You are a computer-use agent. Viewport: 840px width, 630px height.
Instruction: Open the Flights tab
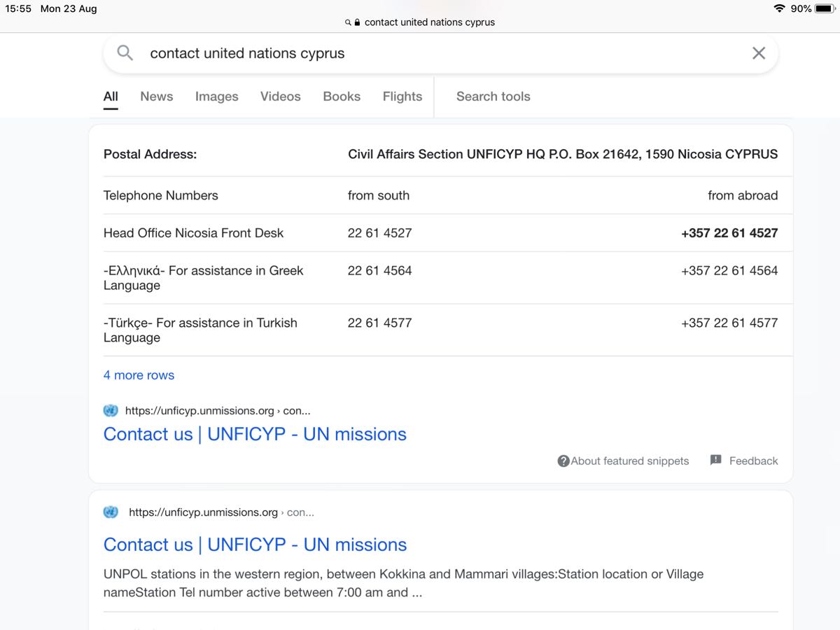click(402, 97)
